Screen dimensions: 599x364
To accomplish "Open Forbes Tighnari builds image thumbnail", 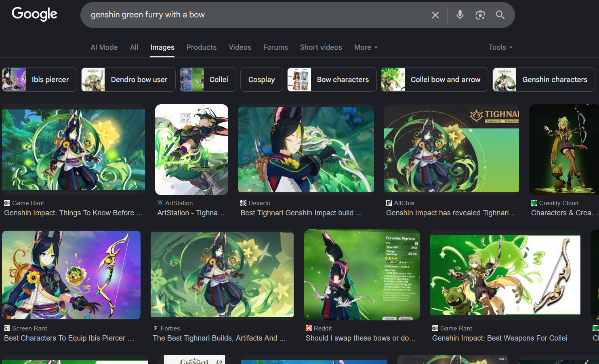I will [222, 275].
